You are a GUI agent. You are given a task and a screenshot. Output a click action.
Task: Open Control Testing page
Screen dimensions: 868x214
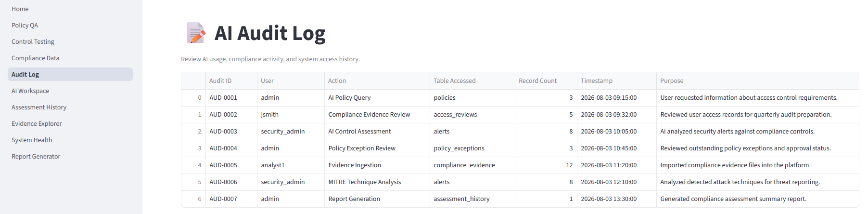tap(70, 41)
